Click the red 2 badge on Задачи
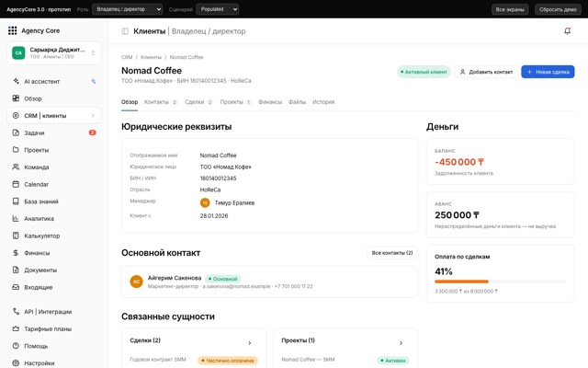The height and width of the screenshot is (368, 588). (x=92, y=132)
